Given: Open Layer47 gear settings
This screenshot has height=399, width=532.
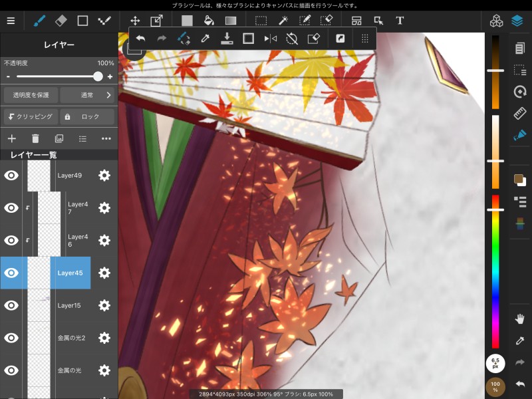Looking at the screenshot, I should coord(104,207).
